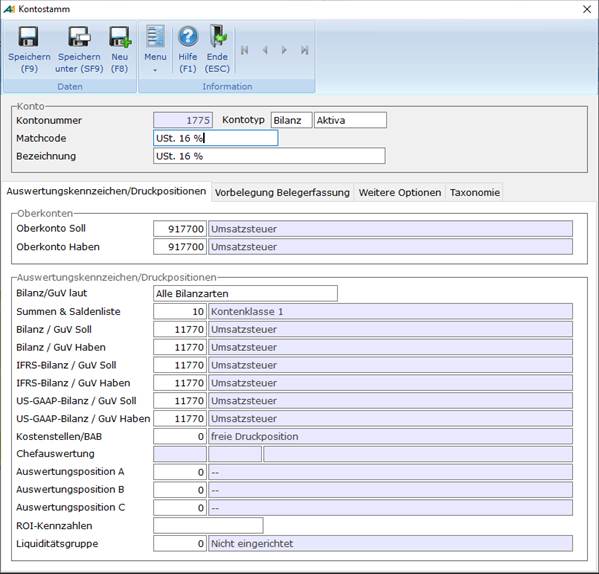Open the Weitere Optionen tab
This screenshot has height=574, width=599.
point(400,192)
